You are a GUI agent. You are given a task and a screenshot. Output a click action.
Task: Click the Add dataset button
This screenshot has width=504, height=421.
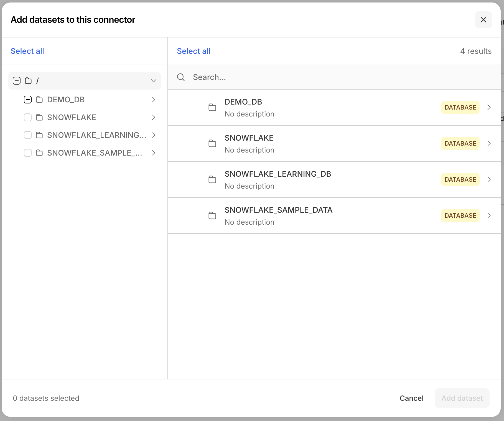click(462, 398)
